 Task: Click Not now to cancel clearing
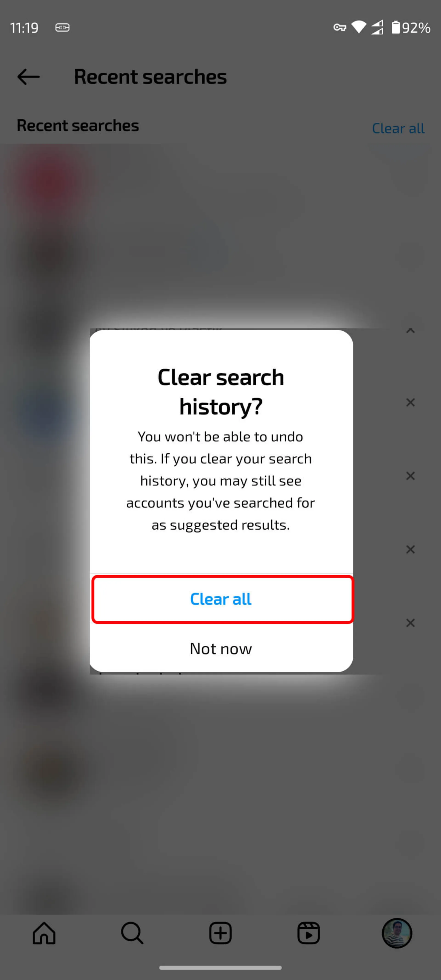pyautogui.click(x=220, y=647)
